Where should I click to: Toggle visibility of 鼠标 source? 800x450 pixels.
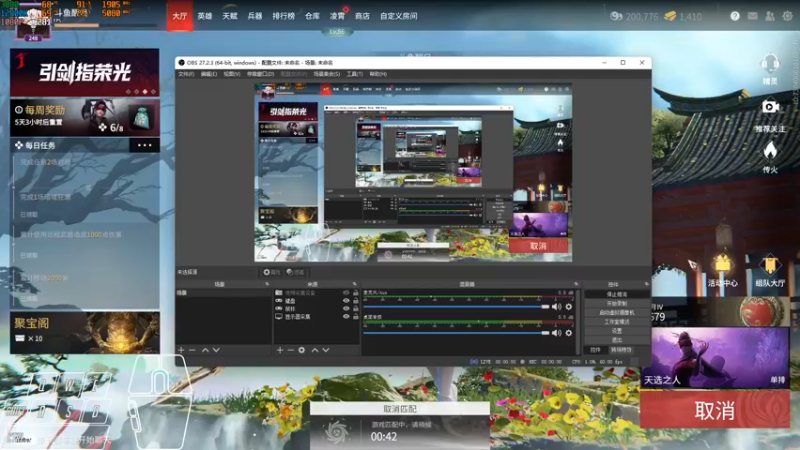point(346,309)
